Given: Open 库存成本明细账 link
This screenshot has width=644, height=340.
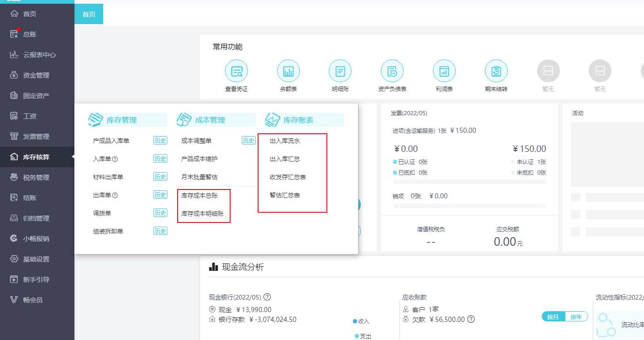Looking at the screenshot, I should [202, 214].
